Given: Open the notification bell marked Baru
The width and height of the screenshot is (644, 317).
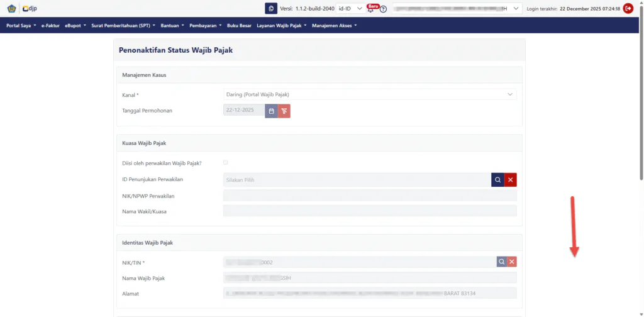Looking at the screenshot, I should pos(370,9).
